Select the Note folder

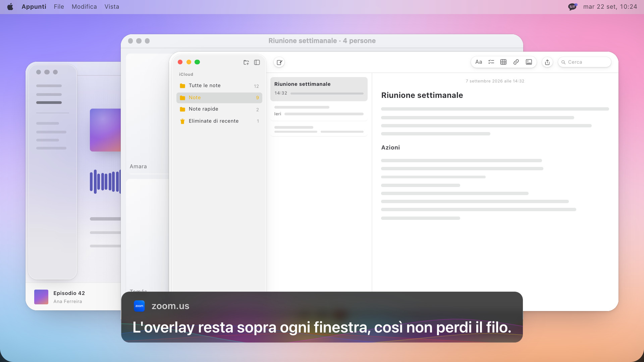pos(219,98)
